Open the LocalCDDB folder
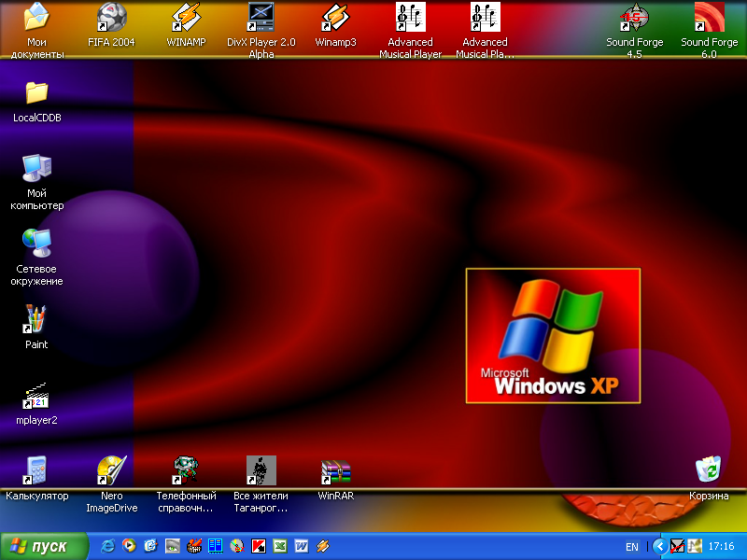This screenshot has width=747, height=560. click(x=36, y=92)
